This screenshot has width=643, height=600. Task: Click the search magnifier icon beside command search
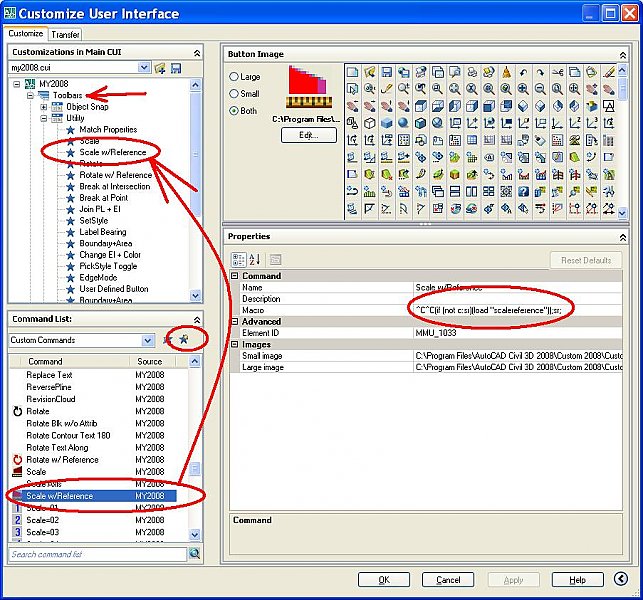tap(194, 553)
